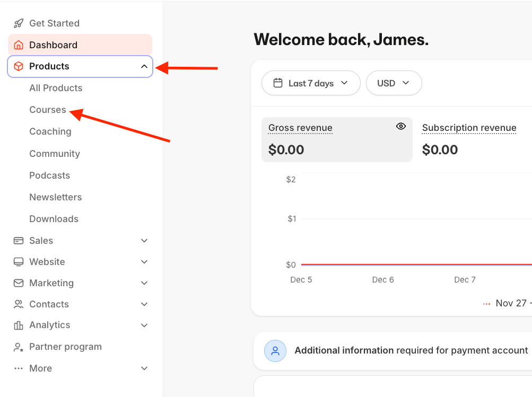
Task: Open the USD currency dropdown
Action: click(394, 83)
